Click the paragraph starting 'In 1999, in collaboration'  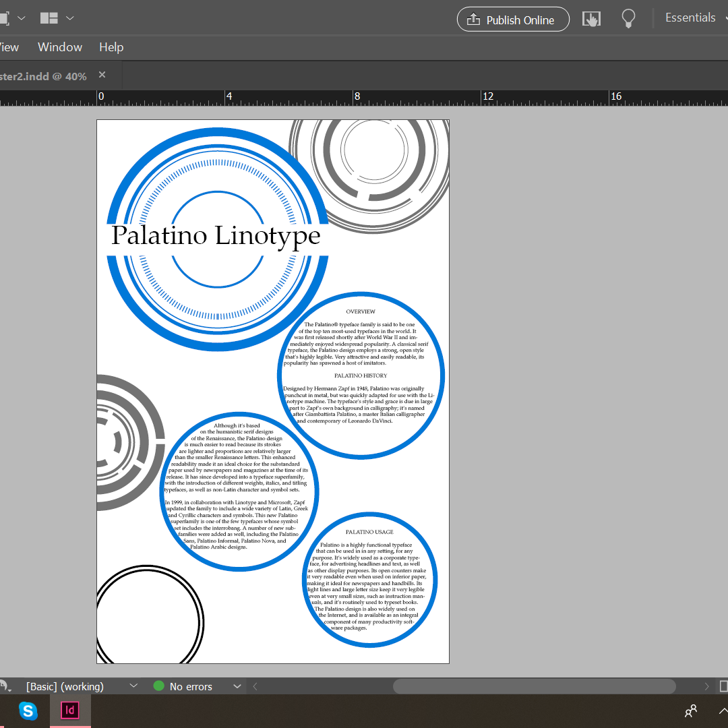pos(237,524)
